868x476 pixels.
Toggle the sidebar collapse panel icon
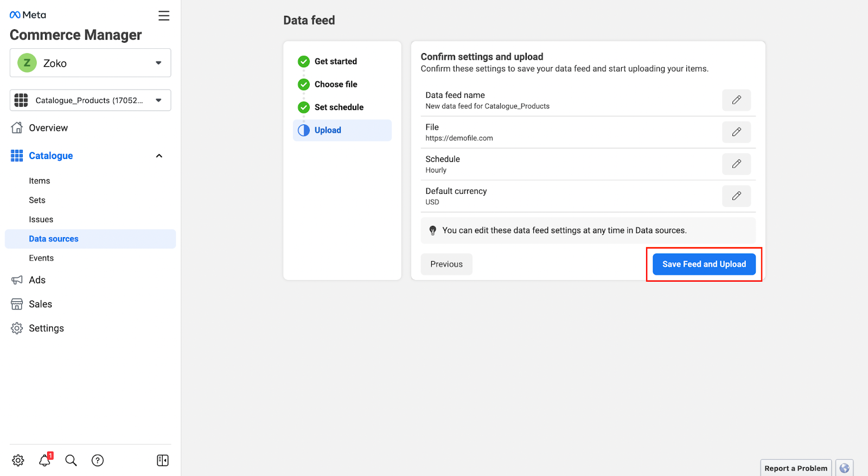[x=163, y=460]
